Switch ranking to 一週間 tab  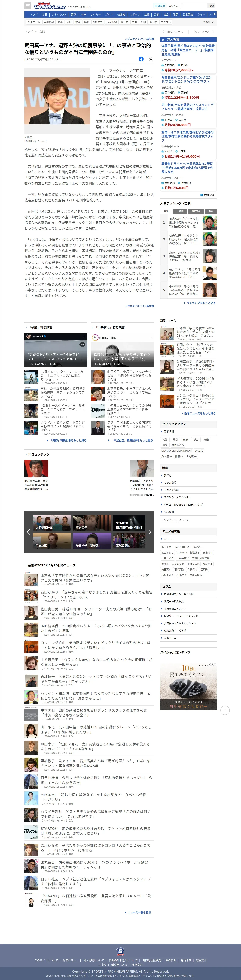(180, 211)
